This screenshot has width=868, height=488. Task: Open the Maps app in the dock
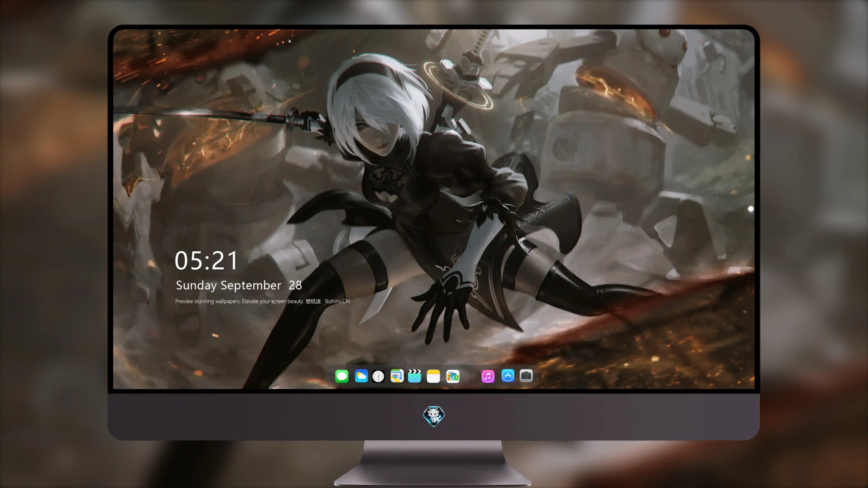pyautogui.click(x=397, y=376)
